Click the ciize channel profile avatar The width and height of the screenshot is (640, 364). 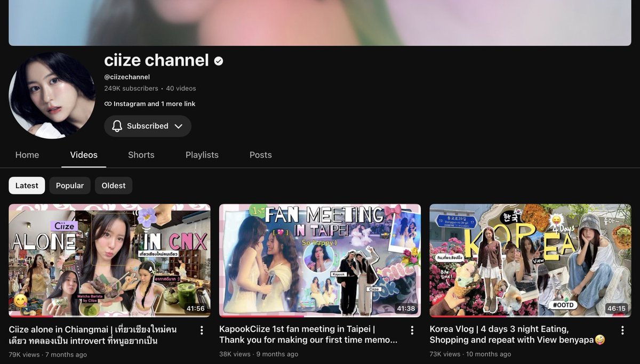[52, 95]
